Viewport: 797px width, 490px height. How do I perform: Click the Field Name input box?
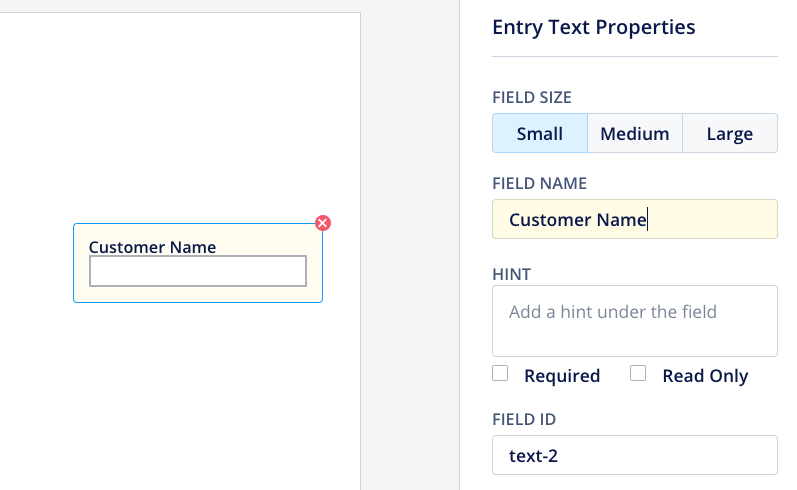(x=634, y=219)
